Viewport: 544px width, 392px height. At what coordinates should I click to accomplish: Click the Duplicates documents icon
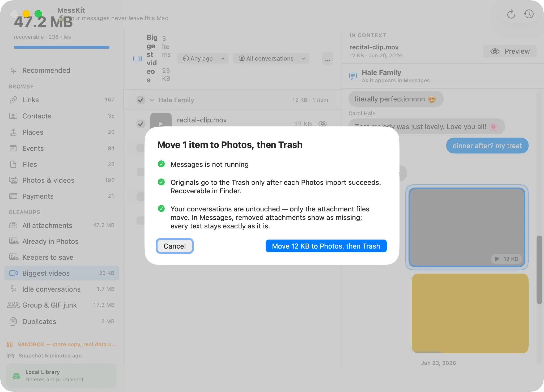pyautogui.click(x=13, y=321)
